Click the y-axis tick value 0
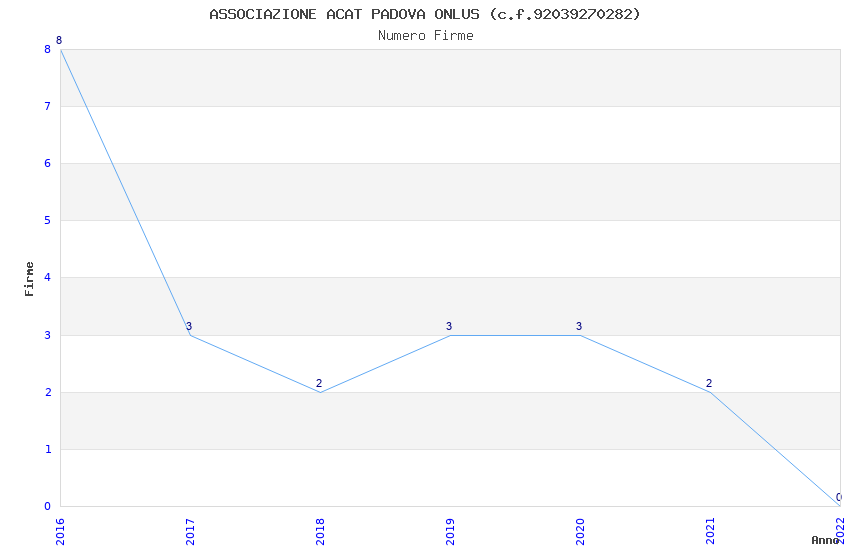Image resolution: width=850 pixels, height=550 pixels. 48,506
